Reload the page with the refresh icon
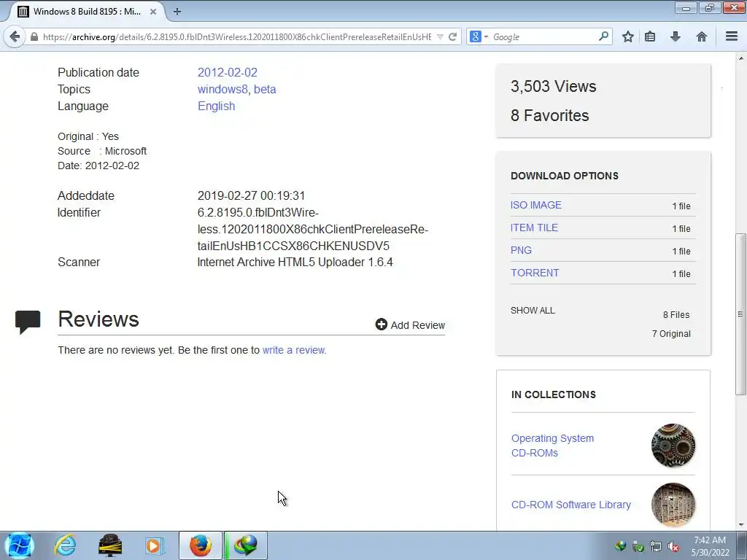This screenshot has height=560, width=747. click(x=452, y=36)
